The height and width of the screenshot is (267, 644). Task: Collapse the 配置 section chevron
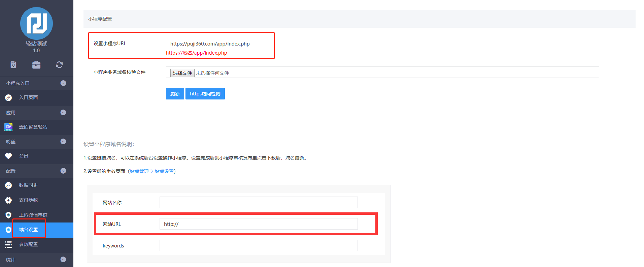coord(63,171)
